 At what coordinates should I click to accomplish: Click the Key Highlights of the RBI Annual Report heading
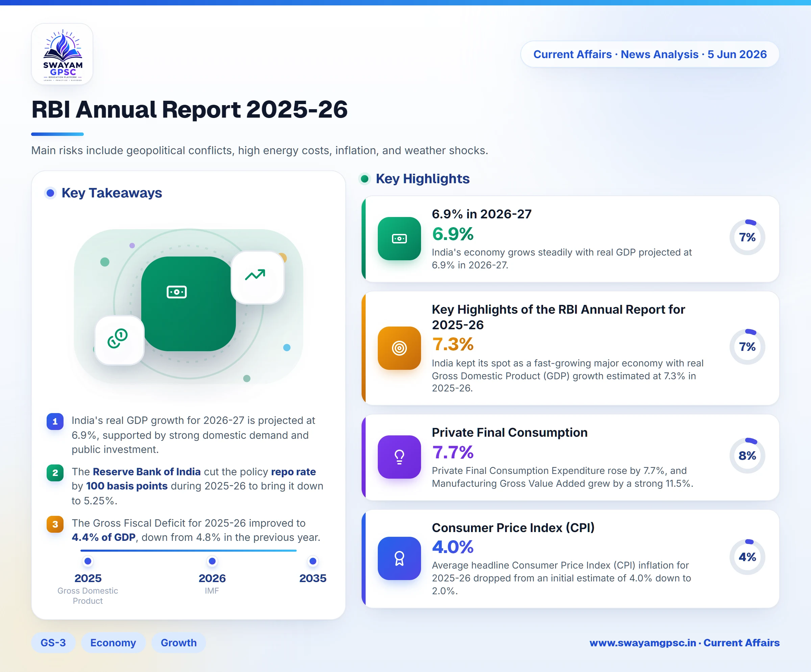(x=559, y=317)
